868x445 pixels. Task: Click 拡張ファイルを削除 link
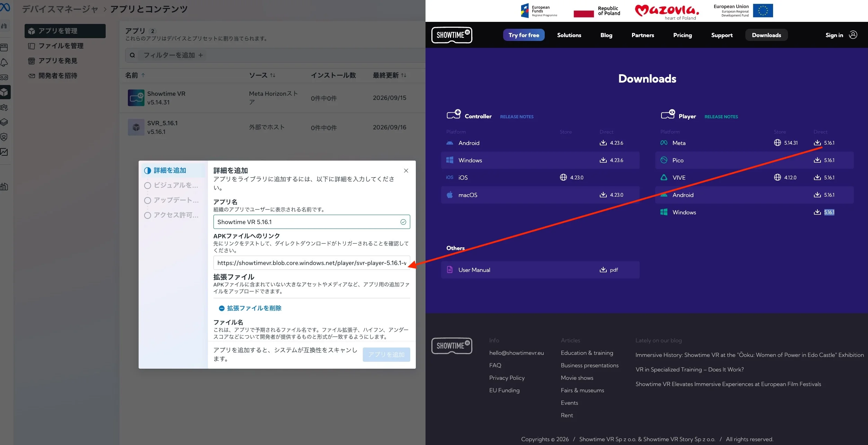click(250, 308)
